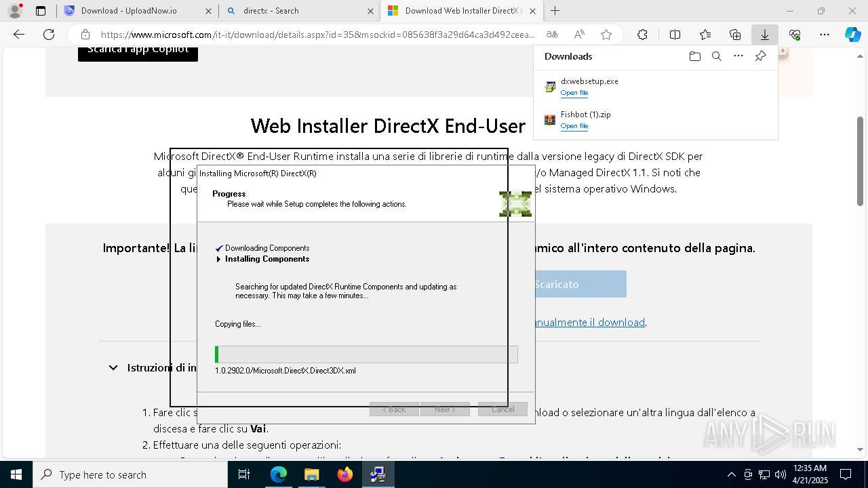868x488 pixels.
Task: Open Read aloud icon in address bar
Action: coord(579,35)
